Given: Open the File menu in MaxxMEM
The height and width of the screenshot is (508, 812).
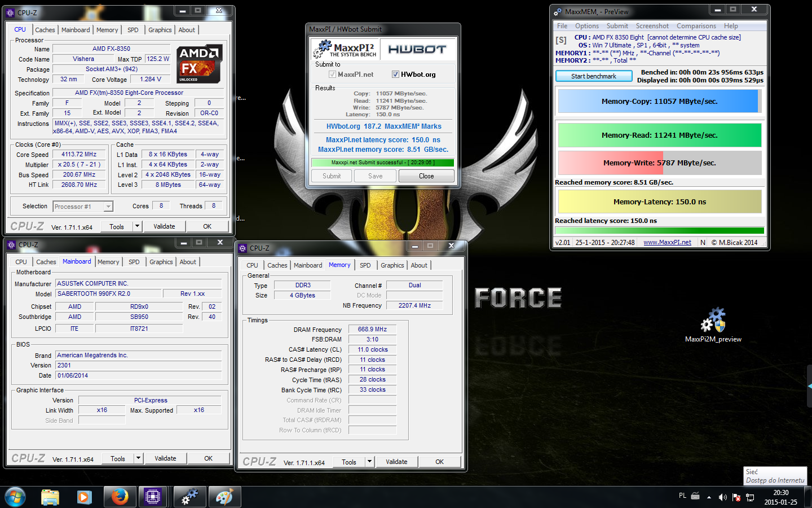Looking at the screenshot, I should pos(562,26).
